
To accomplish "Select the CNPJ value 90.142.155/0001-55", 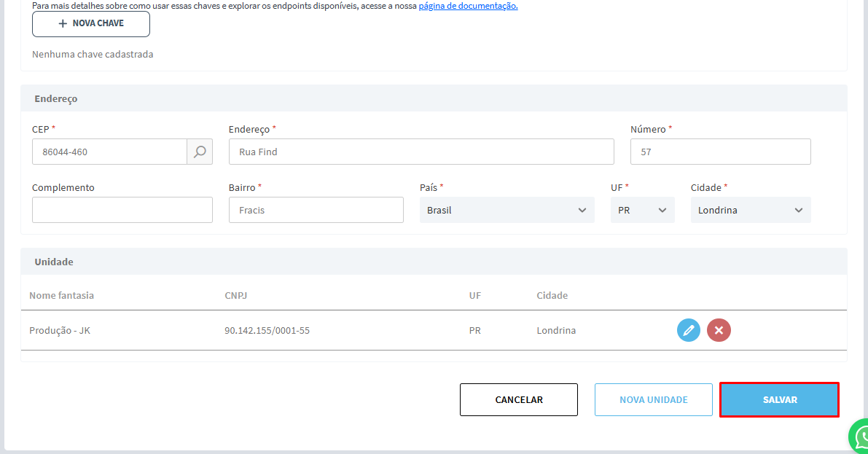I will pyautogui.click(x=267, y=330).
